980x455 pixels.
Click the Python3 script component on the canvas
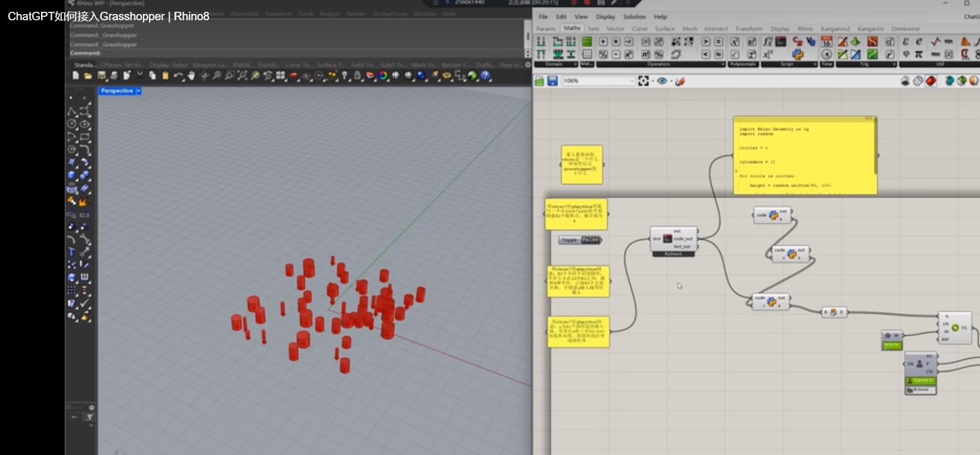point(674,241)
